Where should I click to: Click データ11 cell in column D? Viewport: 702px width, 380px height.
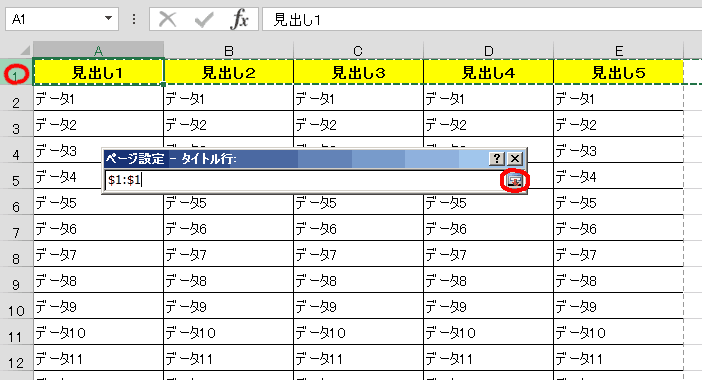click(x=488, y=358)
